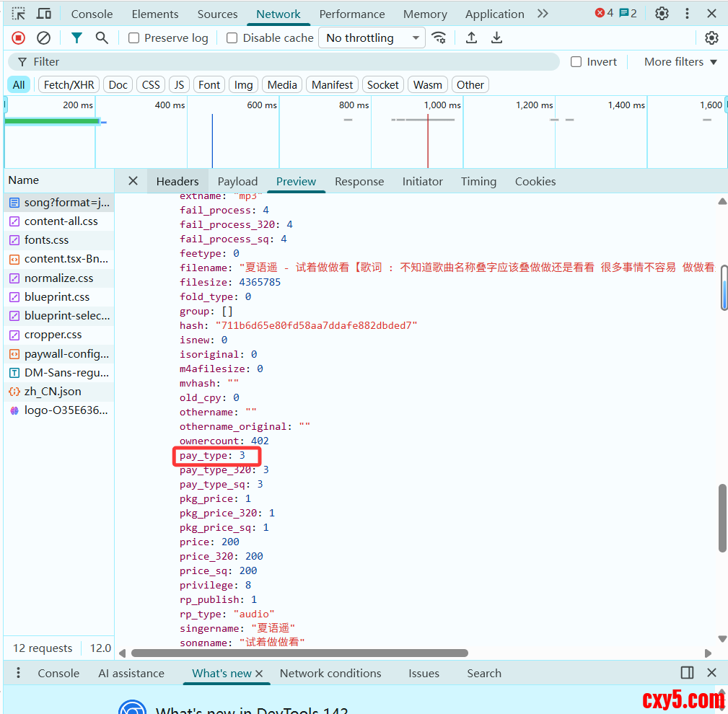This screenshot has height=714, width=728.
Task: Open network settings gear icon
Action: tap(711, 38)
